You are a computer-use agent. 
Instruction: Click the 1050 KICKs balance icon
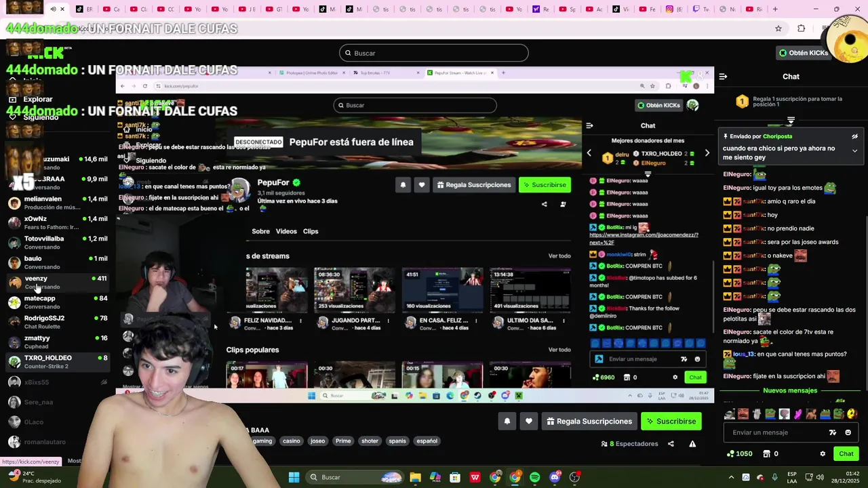pyautogui.click(x=739, y=454)
